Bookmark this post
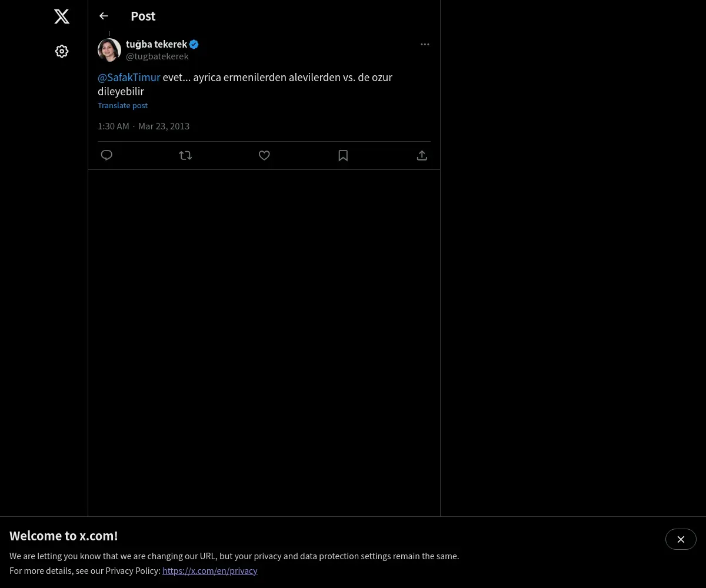The width and height of the screenshot is (706, 588). (343, 155)
